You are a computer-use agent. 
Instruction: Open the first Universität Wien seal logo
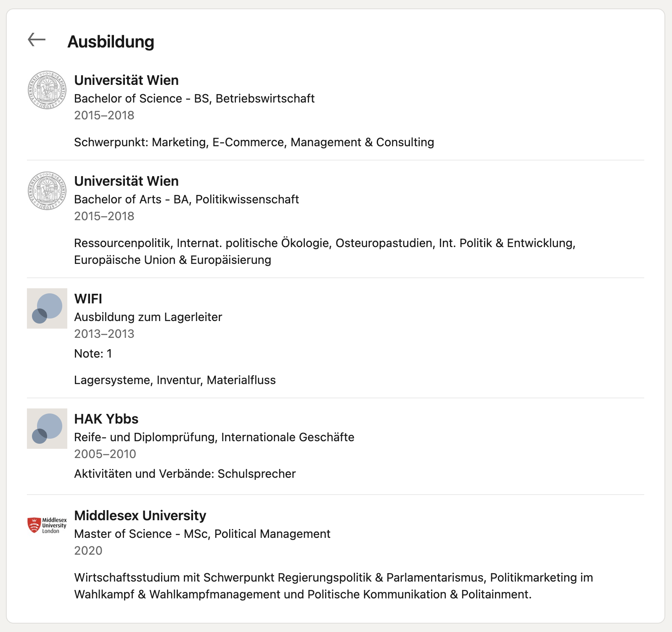(47, 90)
